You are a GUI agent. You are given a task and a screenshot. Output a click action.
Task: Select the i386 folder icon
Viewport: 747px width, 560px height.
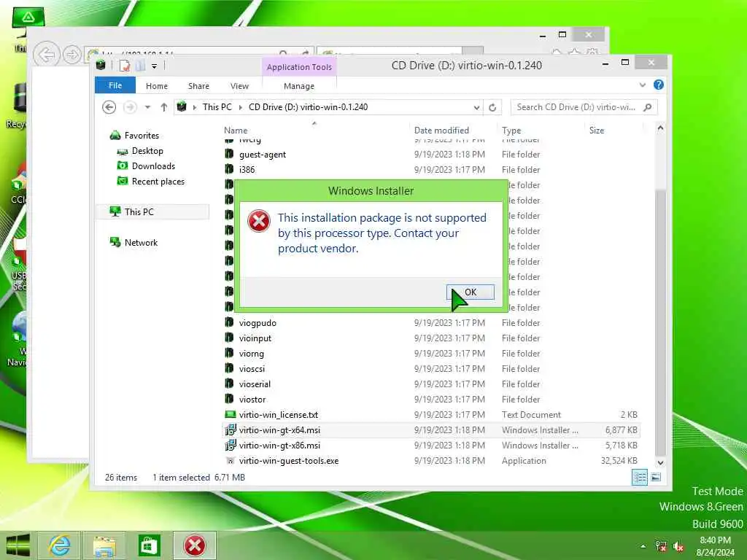229,169
